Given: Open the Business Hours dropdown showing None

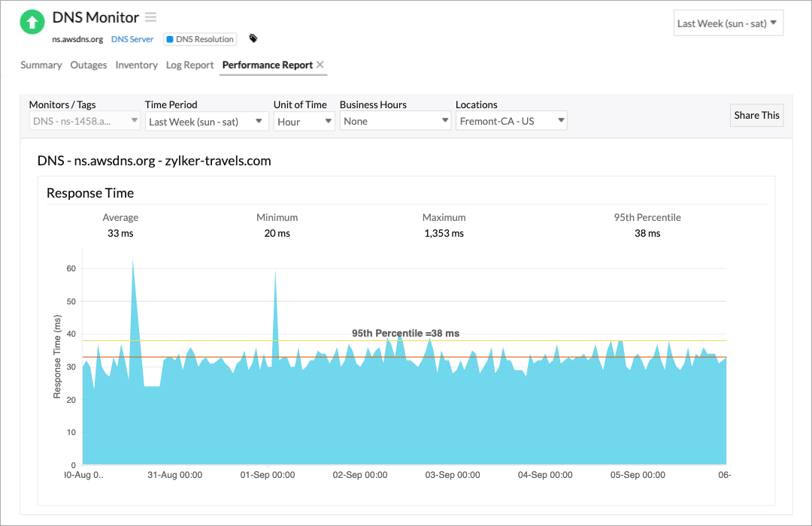Looking at the screenshot, I should pos(395,120).
